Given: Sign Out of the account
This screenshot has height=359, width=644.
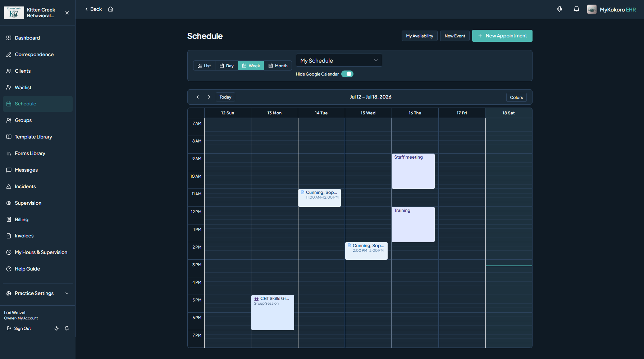Looking at the screenshot, I should point(19,328).
